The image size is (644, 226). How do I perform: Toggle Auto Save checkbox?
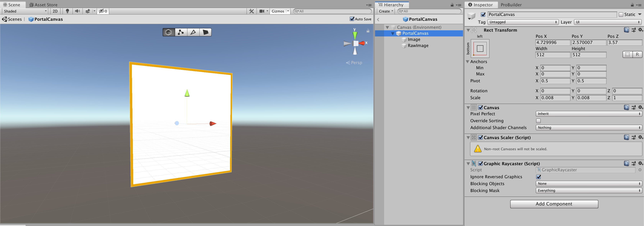click(x=352, y=19)
